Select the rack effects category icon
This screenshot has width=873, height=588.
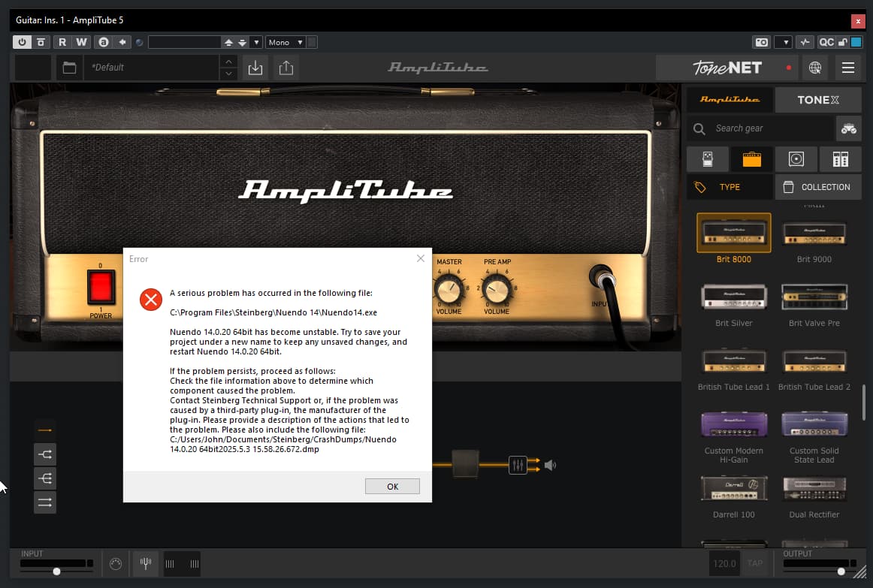tap(840, 159)
